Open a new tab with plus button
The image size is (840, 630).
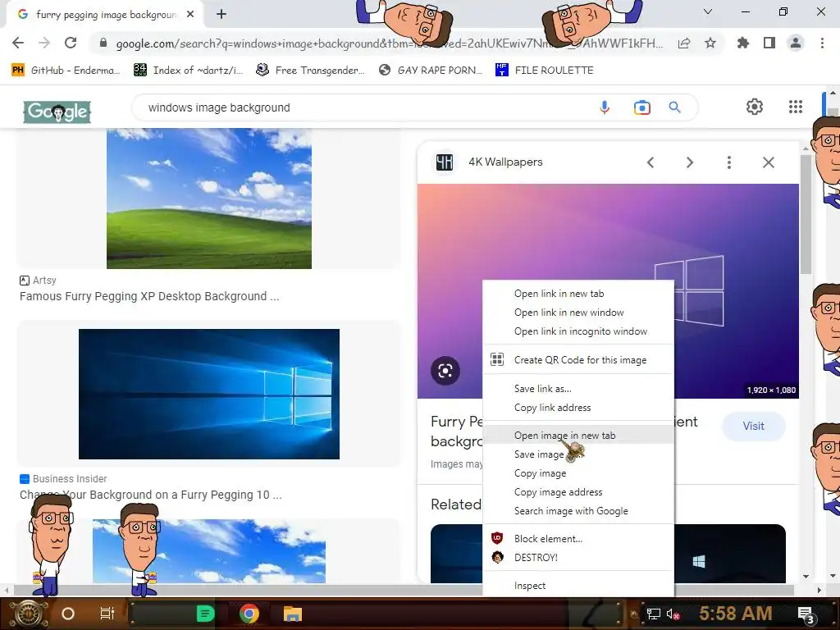tap(221, 14)
